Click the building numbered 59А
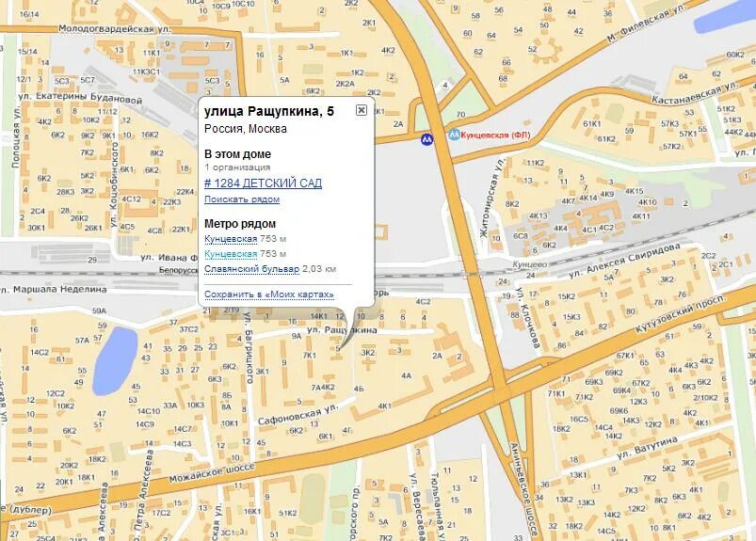This screenshot has width=756, height=541. tap(99, 310)
